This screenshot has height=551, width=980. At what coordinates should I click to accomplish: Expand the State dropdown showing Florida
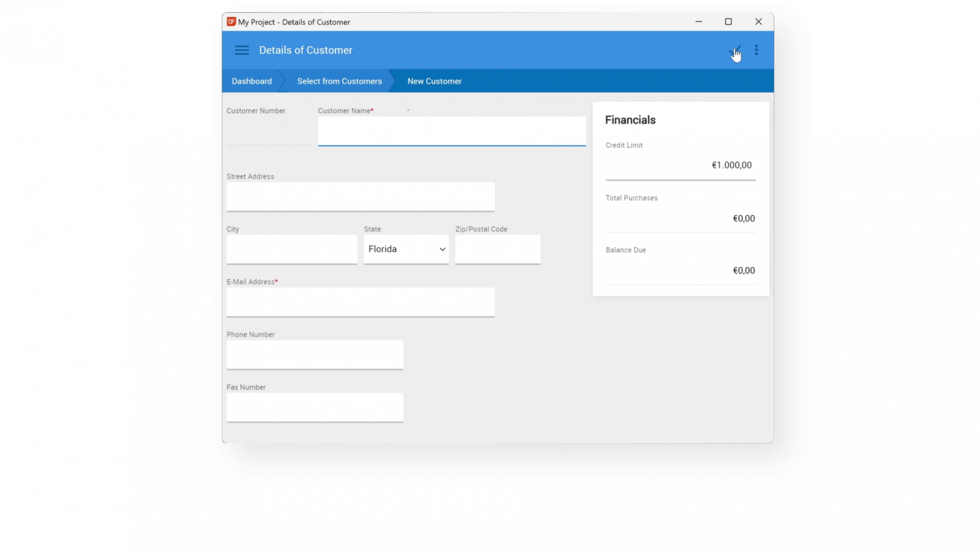[406, 249]
